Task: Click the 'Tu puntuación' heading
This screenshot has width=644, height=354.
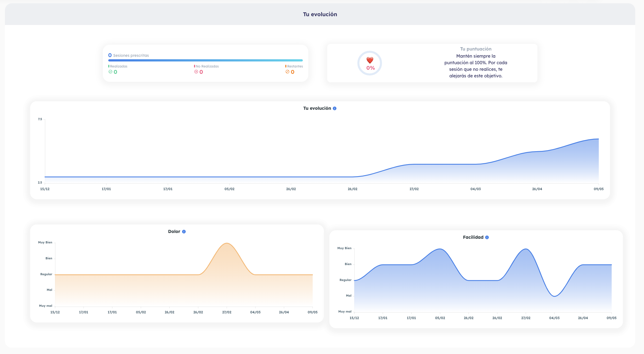Action: [x=476, y=49]
